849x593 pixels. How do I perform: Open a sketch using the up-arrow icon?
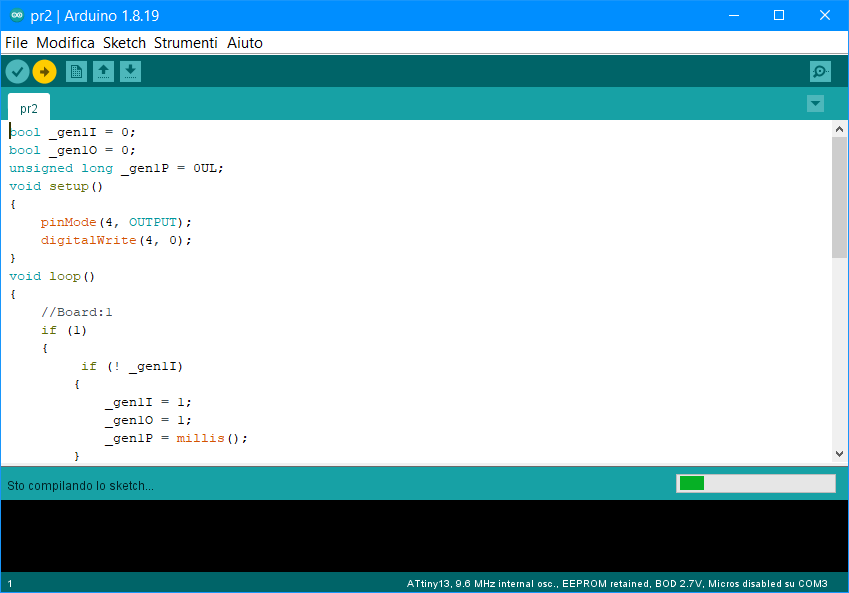coord(103,71)
